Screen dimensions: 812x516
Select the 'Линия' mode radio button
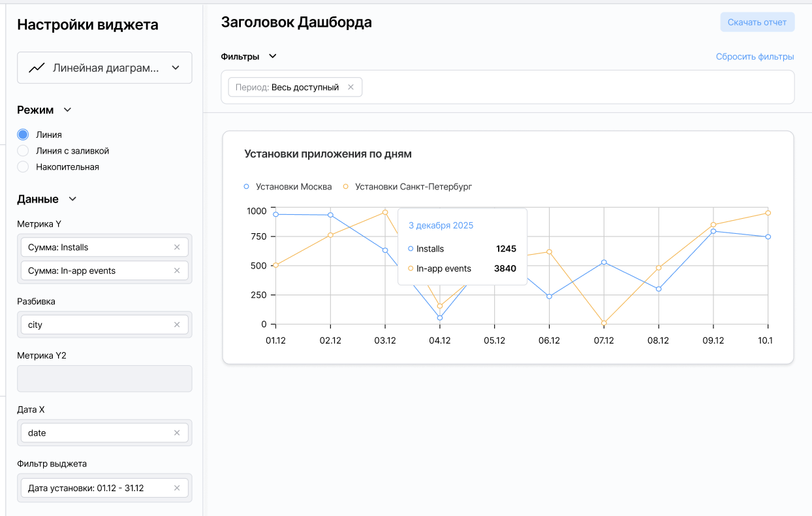tap(23, 135)
